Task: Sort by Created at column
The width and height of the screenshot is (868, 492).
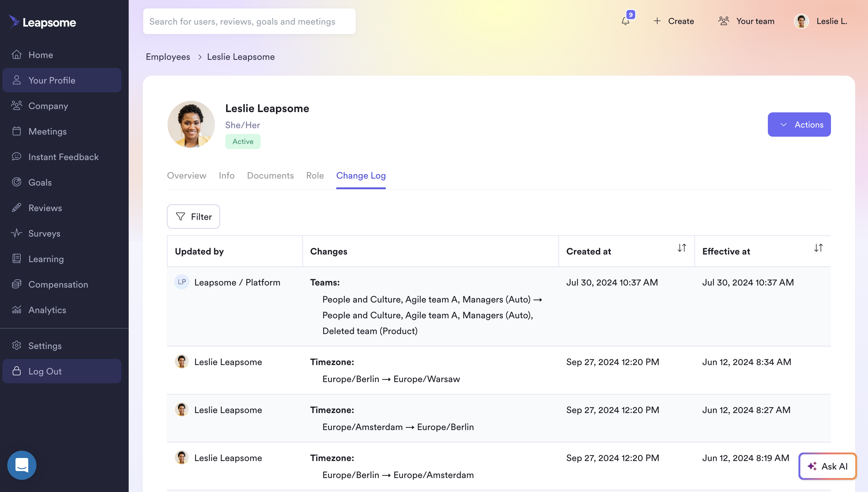Action: (682, 248)
